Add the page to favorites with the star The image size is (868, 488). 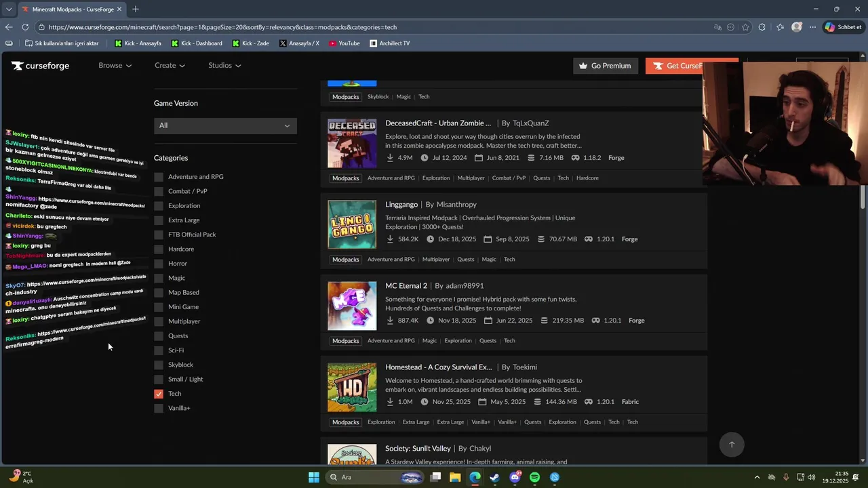[x=745, y=27]
